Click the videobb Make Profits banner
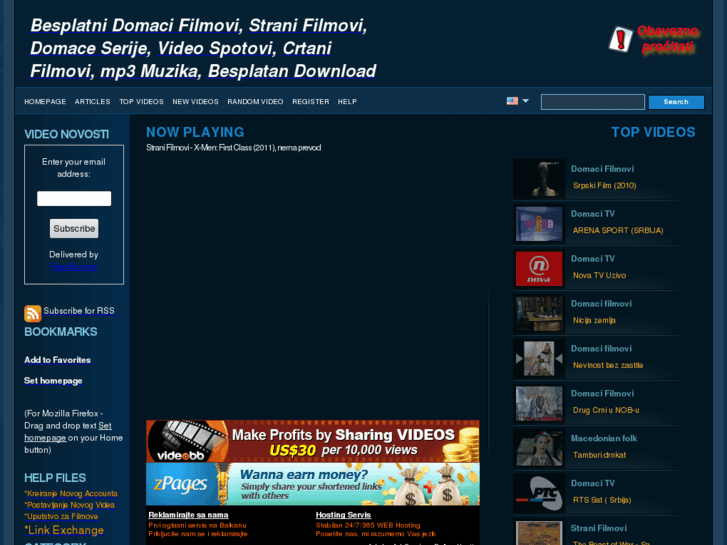This screenshot has height=545, width=727. tap(313, 442)
